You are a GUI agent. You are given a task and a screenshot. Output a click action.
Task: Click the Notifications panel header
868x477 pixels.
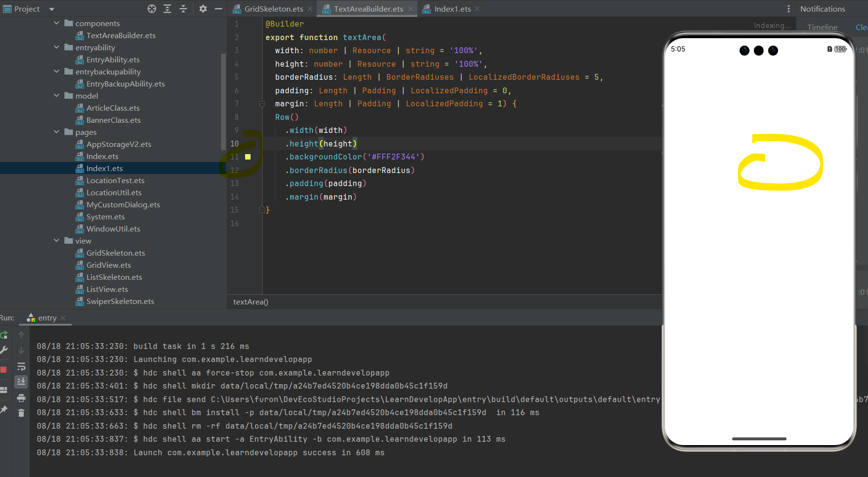click(x=823, y=9)
